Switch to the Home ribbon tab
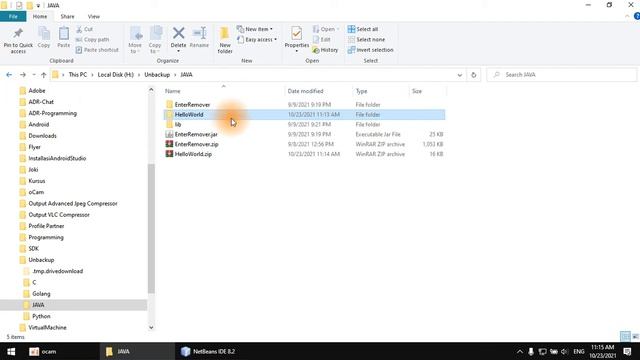 click(40, 16)
